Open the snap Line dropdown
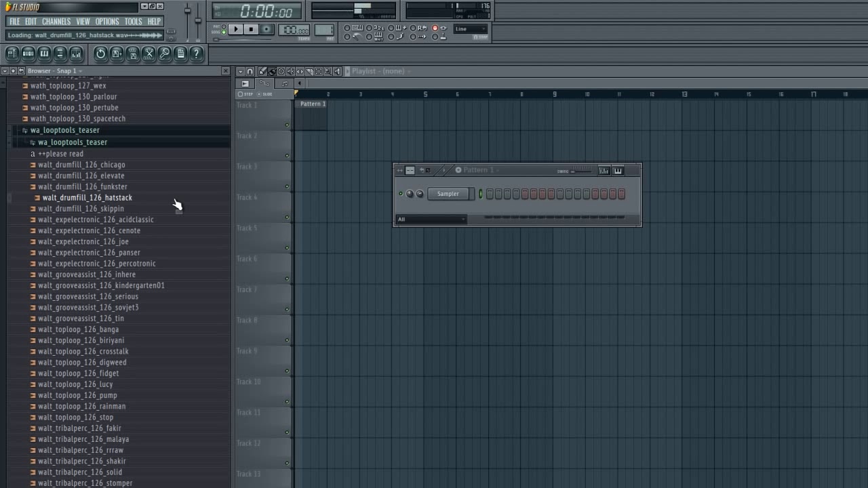Screen dimensions: 868x488 pyautogui.click(x=471, y=29)
